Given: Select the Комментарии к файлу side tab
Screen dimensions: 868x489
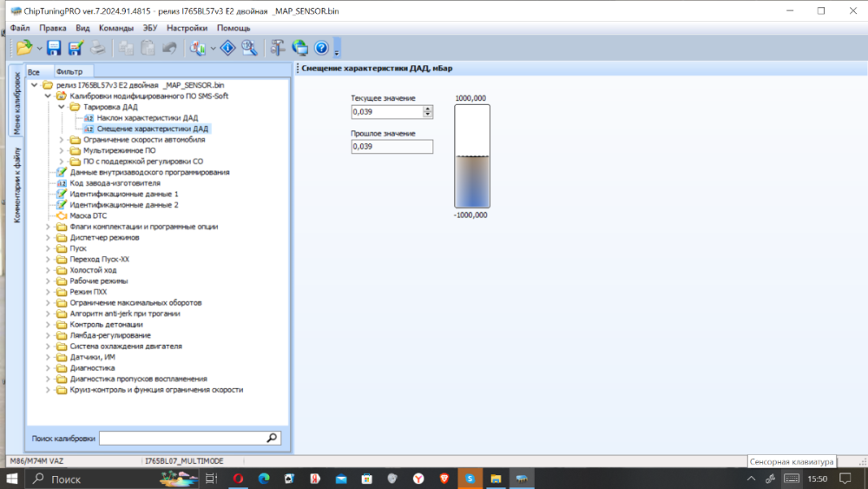Looking at the screenshot, I should coord(16,185).
